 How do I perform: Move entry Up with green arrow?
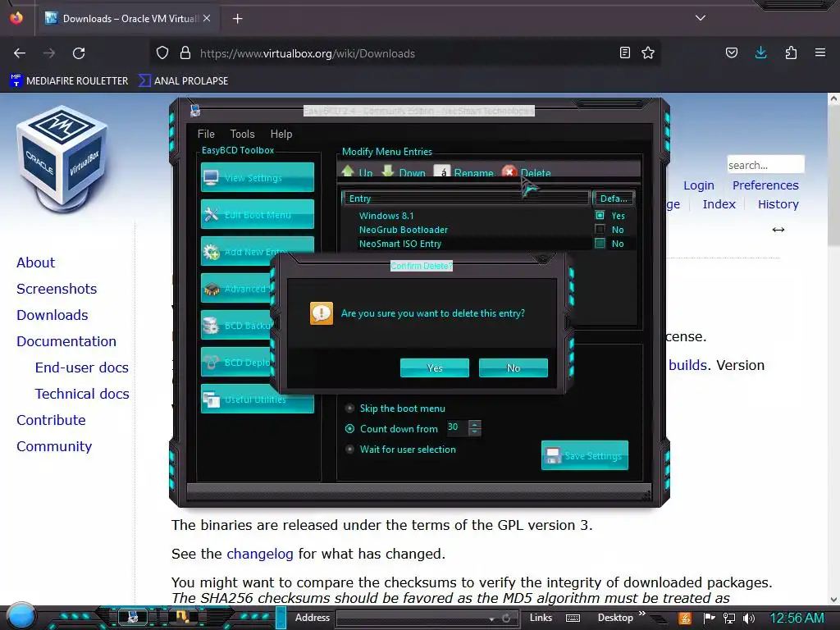[x=357, y=172]
